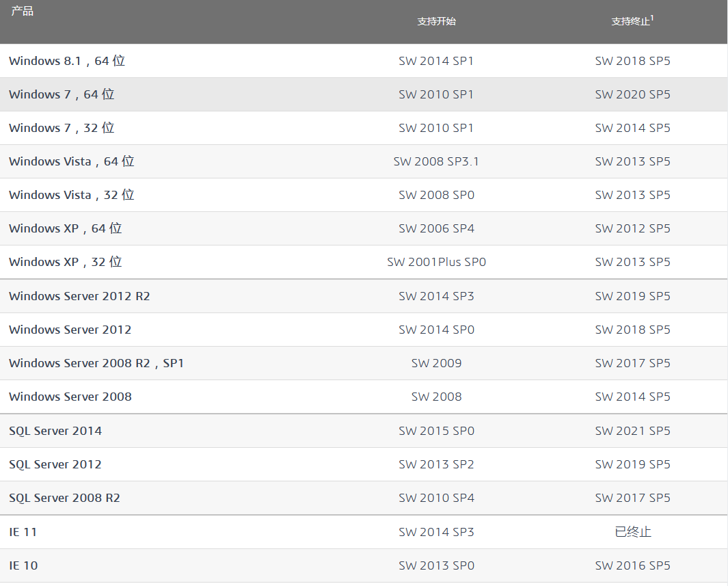Select the 'Windows 7，64 位' product cell
Screen dimensions: 728x586
coord(62,94)
